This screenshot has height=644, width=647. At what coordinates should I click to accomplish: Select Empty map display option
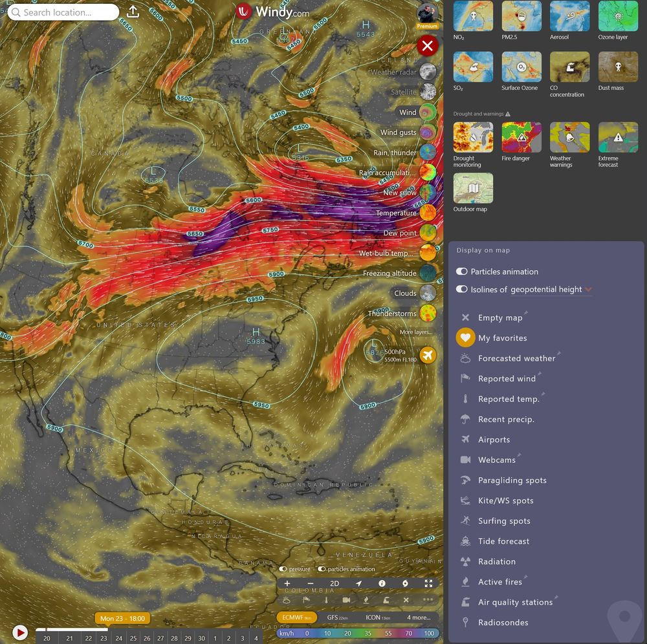point(500,317)
